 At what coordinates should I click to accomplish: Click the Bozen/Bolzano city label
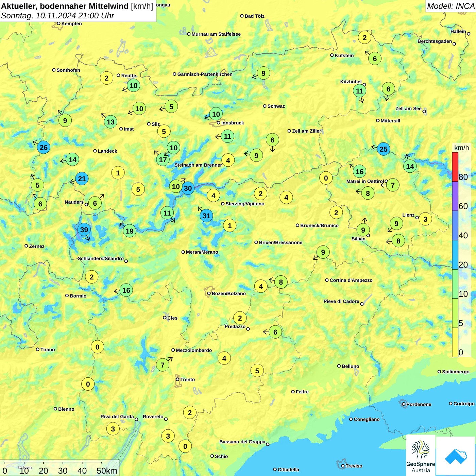228,293
